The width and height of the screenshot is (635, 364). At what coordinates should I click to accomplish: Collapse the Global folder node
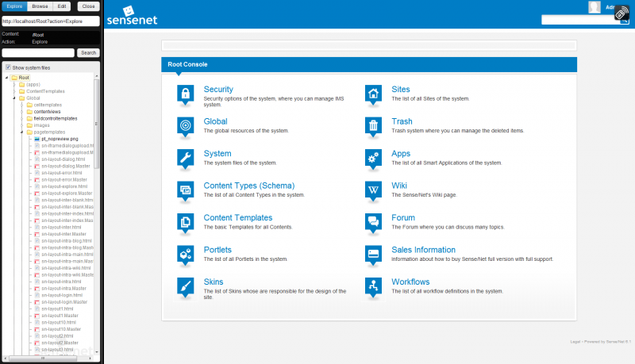[x=14, y=98]
